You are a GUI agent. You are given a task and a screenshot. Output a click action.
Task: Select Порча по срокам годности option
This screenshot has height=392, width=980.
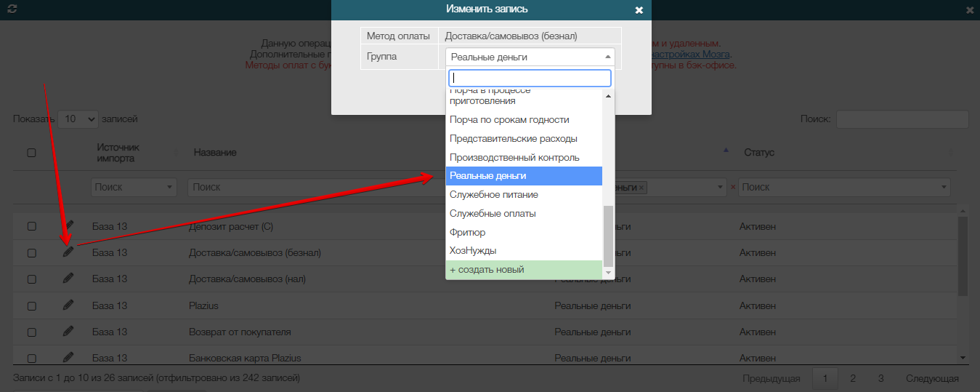click(x=524, y=120)
